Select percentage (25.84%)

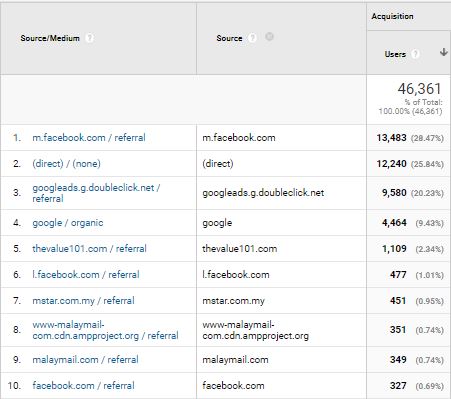tap(427, 164)
